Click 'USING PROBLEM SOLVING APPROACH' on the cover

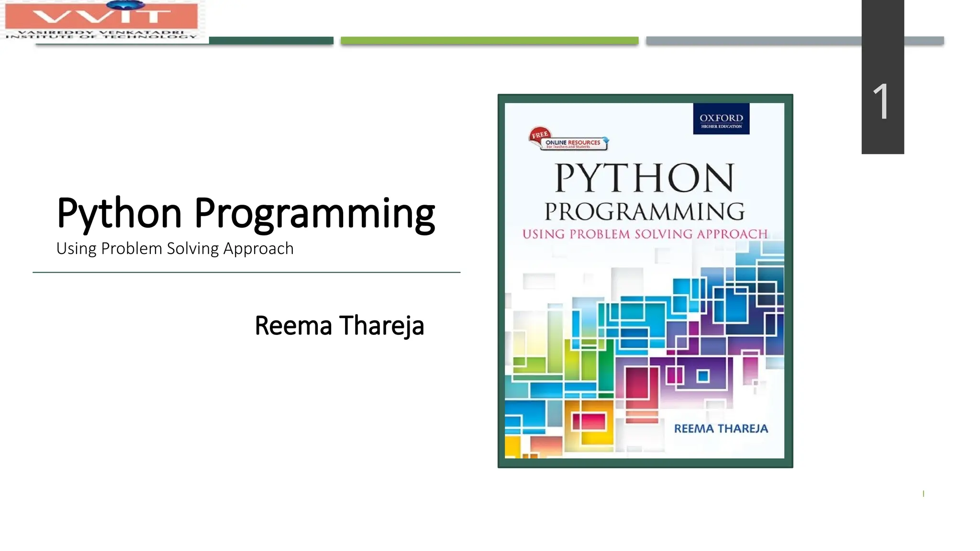[x=645, y=234]
